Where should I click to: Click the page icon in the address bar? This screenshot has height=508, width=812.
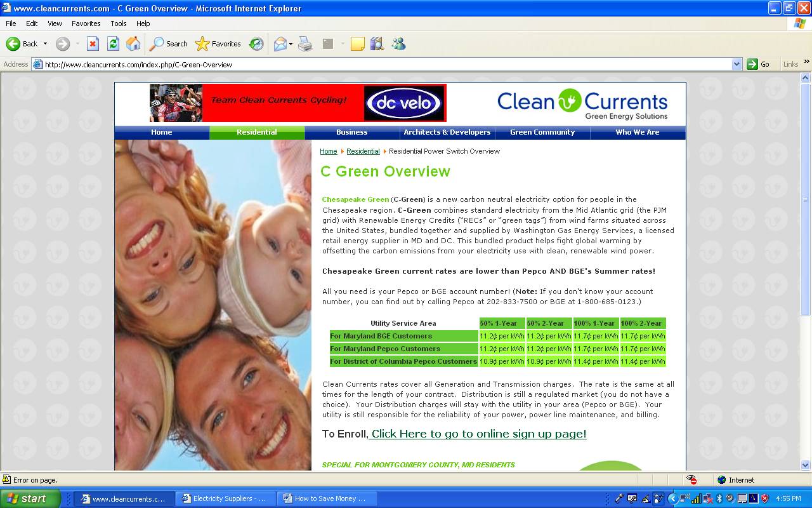tap(38, 64)
